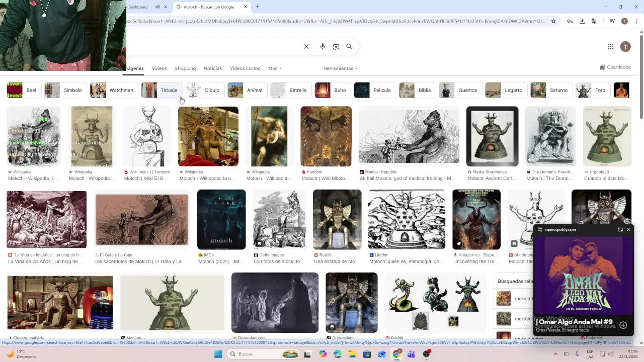Open File Explorer from taskbar

(353, 354)
